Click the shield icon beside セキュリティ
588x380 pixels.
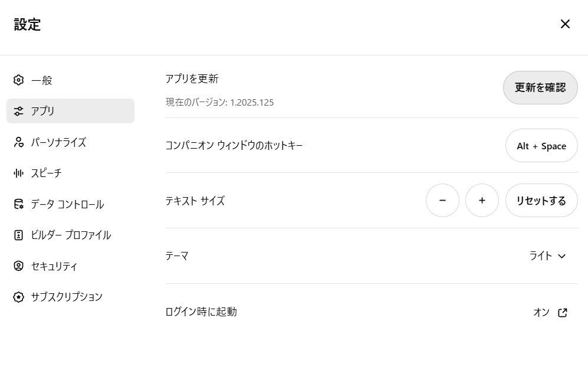click(18, 266)
